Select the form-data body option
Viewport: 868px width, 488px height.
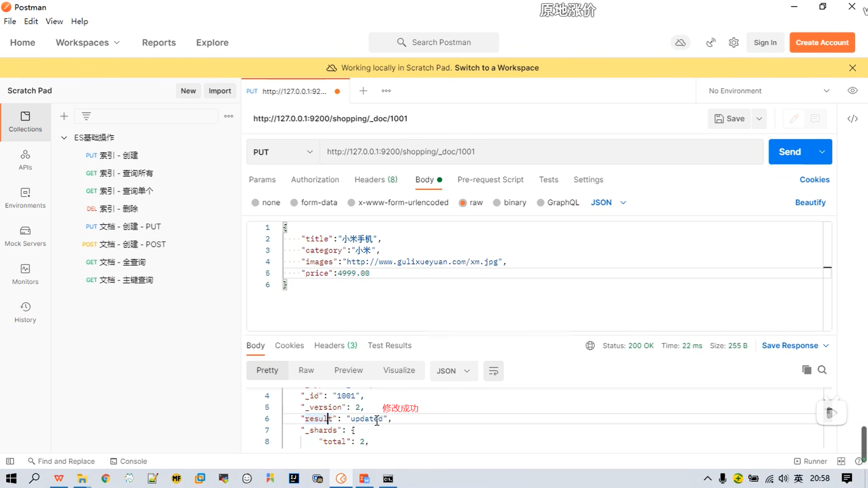pyautogui.click(x=294, y=202)
